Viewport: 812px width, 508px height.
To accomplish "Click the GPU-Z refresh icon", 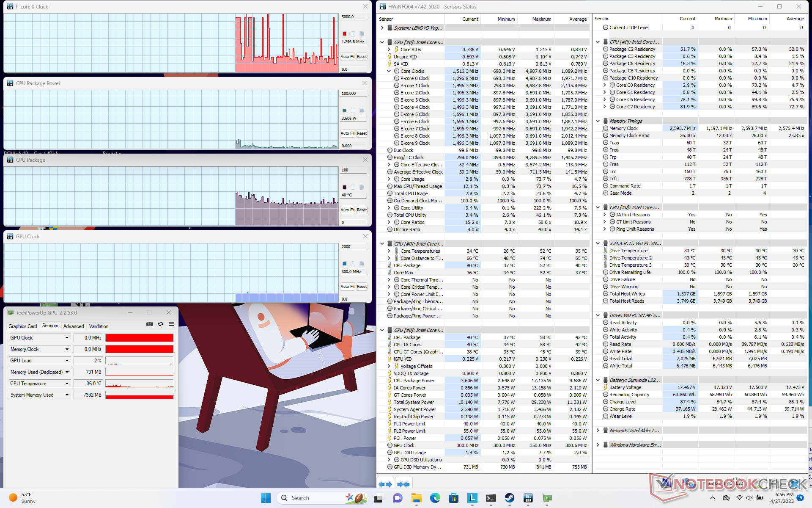I will 161,324.
